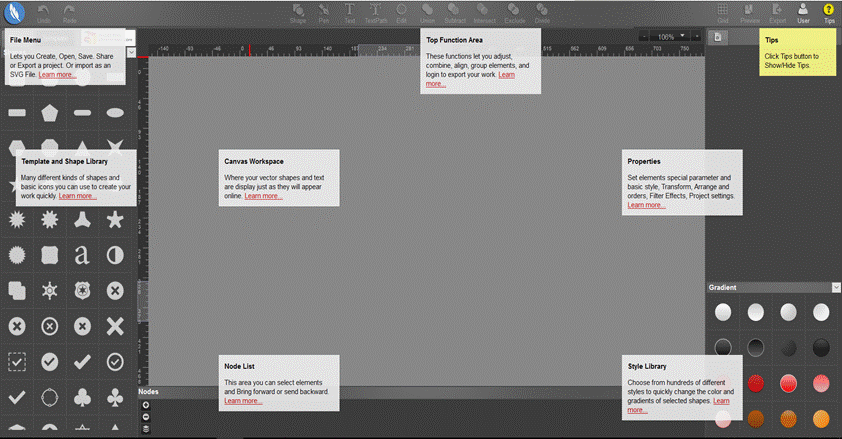
Task: Open the 100% zoom dropdown
Action: 671,36
